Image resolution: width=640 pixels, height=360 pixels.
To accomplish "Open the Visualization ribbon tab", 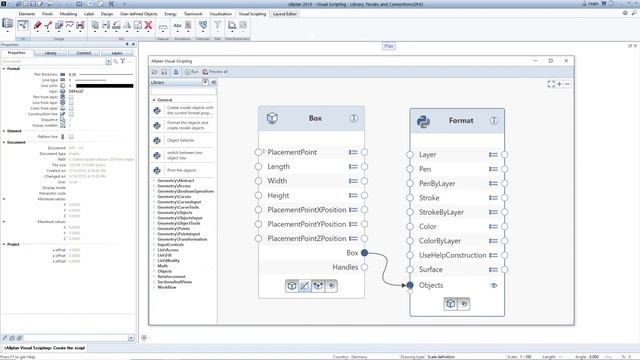I will point(220,14).
